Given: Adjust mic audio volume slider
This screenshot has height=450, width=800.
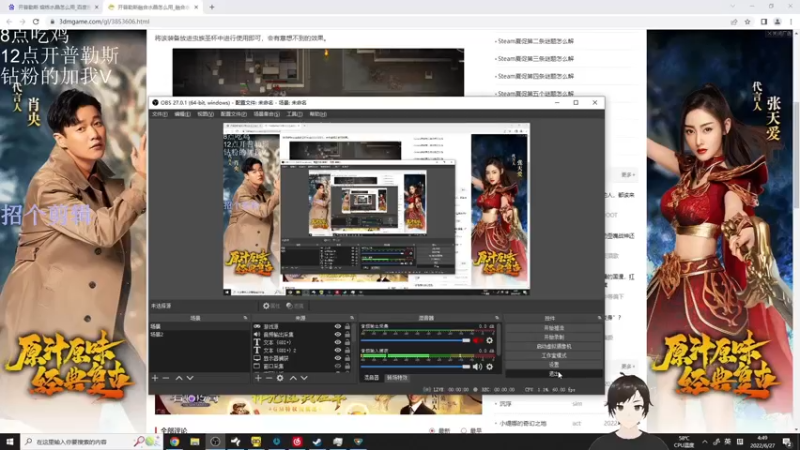Looking at the screenshot, I should coord(415,366).
